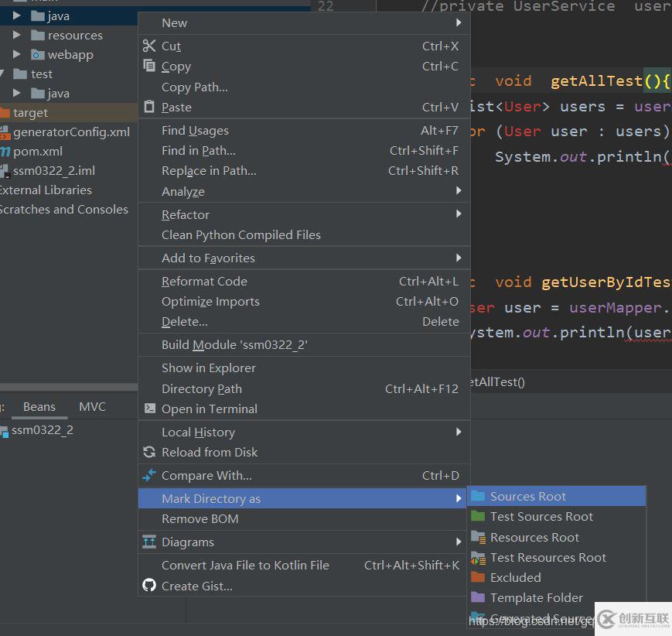Viewport: 672px width, 636px height.
Task: Click the project tree horizontal scrollbar
Action: (x=69, y=387)
